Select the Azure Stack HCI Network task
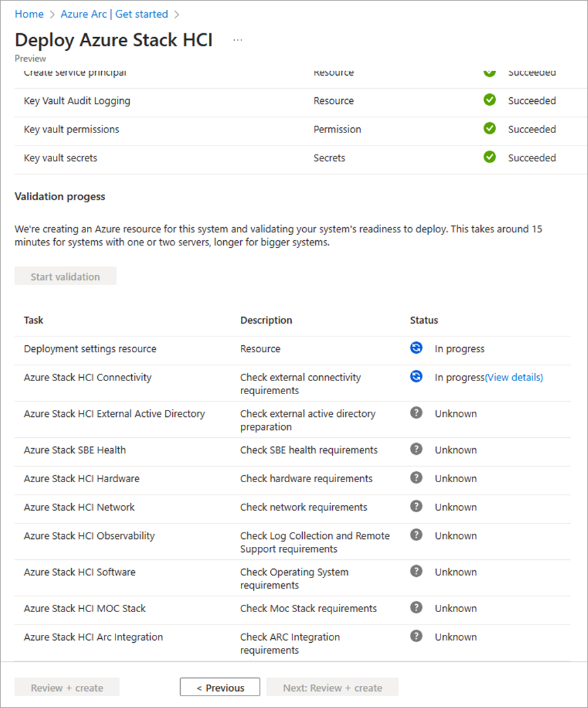The image size is (588, 708). click(x=79, y=507)
